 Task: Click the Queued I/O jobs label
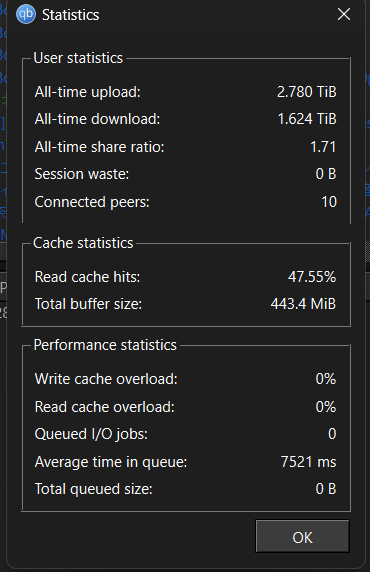pos(91,434)
